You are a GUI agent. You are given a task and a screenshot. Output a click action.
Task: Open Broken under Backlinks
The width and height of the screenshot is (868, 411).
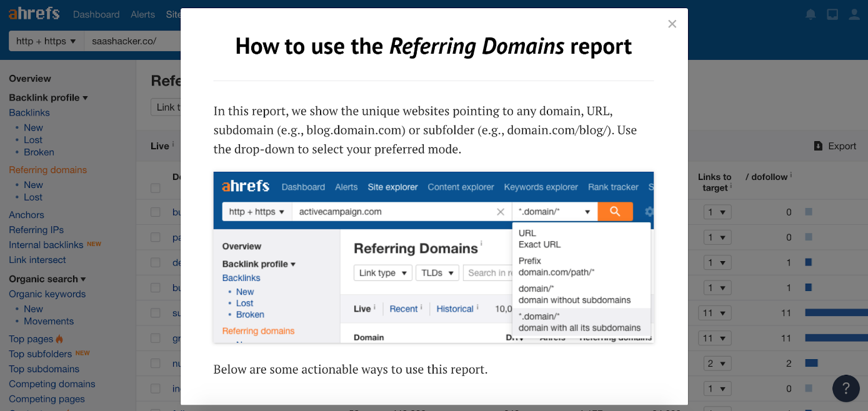(x=39, y=152)
